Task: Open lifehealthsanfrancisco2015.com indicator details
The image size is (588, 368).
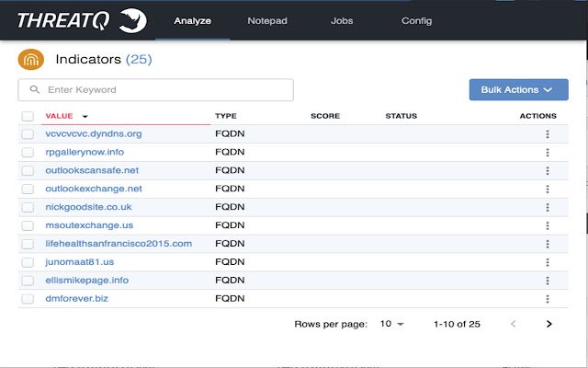Action: [119, 244]
